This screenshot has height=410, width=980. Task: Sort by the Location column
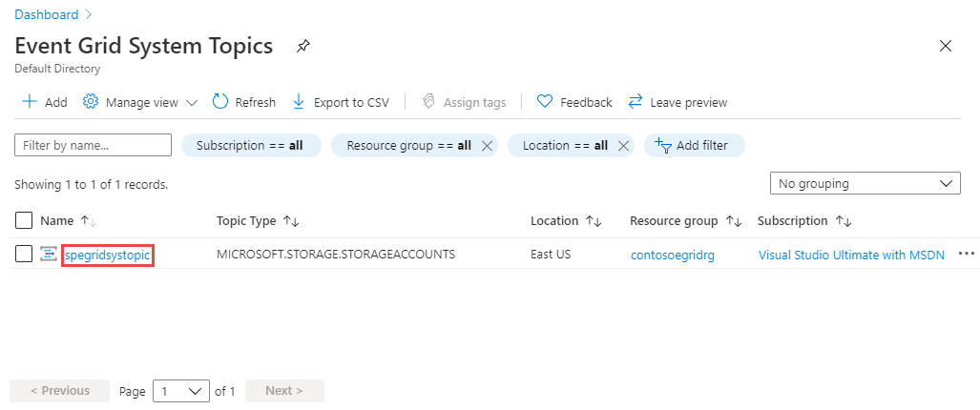[x=566, y=221]
